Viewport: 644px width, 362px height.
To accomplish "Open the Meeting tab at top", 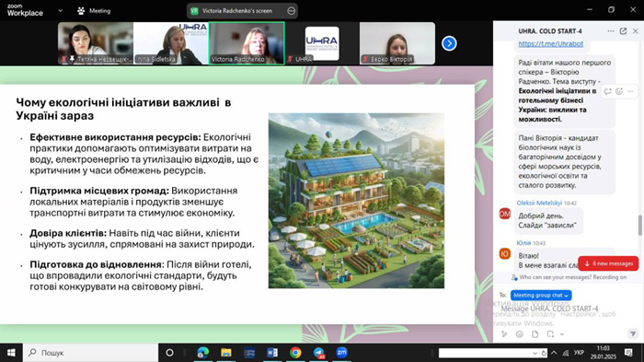I will pyautogui.click(x=94, y=11).
